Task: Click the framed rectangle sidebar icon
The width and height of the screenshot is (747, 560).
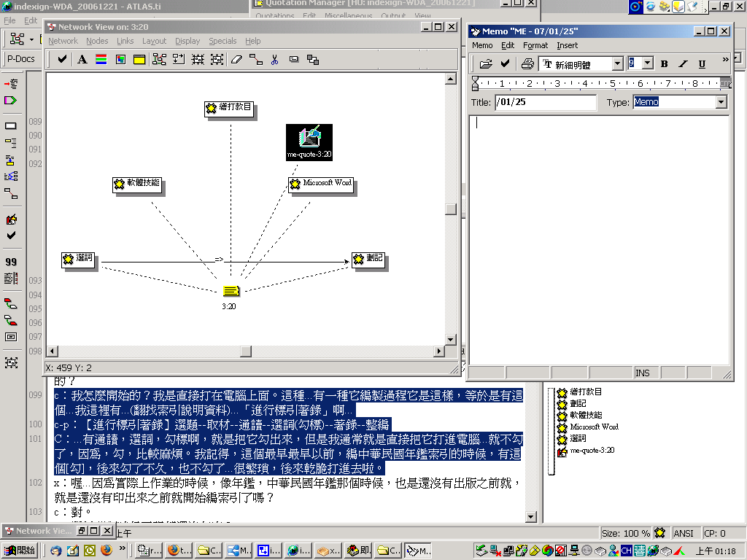Action: (11, 337)
